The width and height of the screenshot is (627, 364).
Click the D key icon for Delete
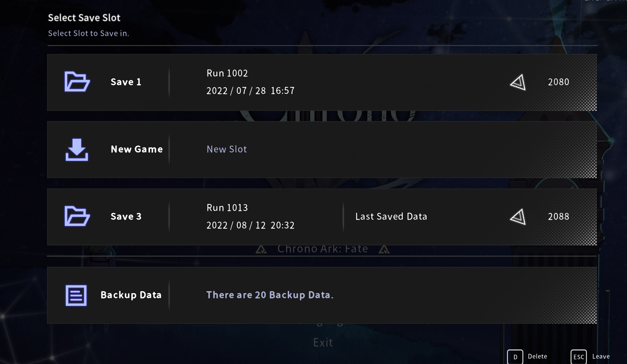pyautogui.click(x=515, y=357)
